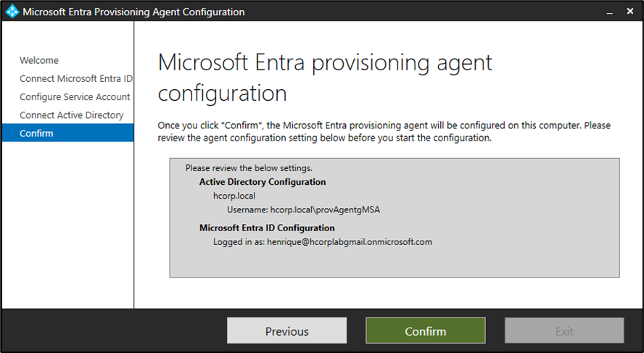Viewport: 644px width, 353px height.
Task: Click the greyed-out Exit button
Action: (564, 331)
